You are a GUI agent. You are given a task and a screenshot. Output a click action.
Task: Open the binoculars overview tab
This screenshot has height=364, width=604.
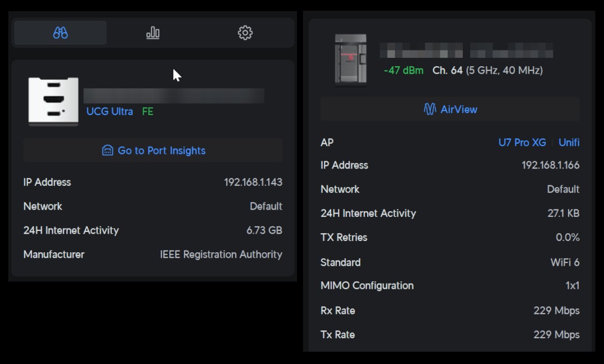tap(60, 33)
